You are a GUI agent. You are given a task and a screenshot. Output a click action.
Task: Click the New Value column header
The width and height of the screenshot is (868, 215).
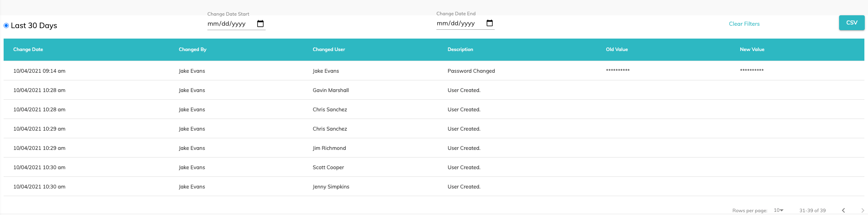tap(752, 49)
